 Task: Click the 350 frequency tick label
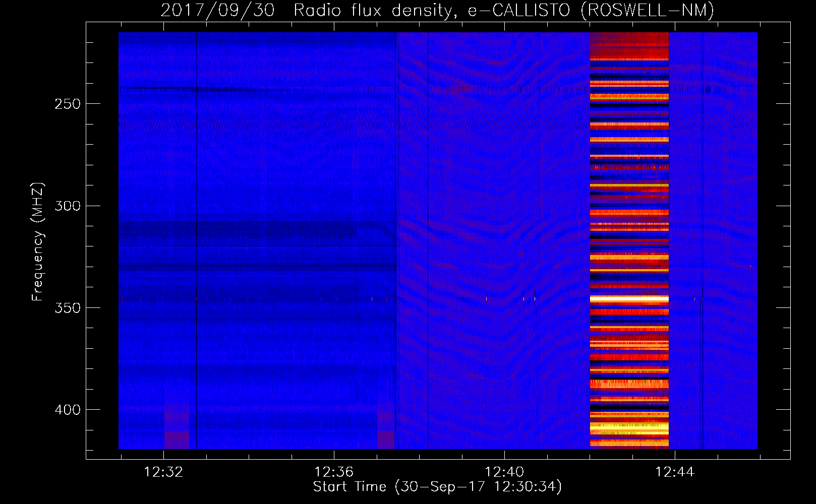pos(67,308)
